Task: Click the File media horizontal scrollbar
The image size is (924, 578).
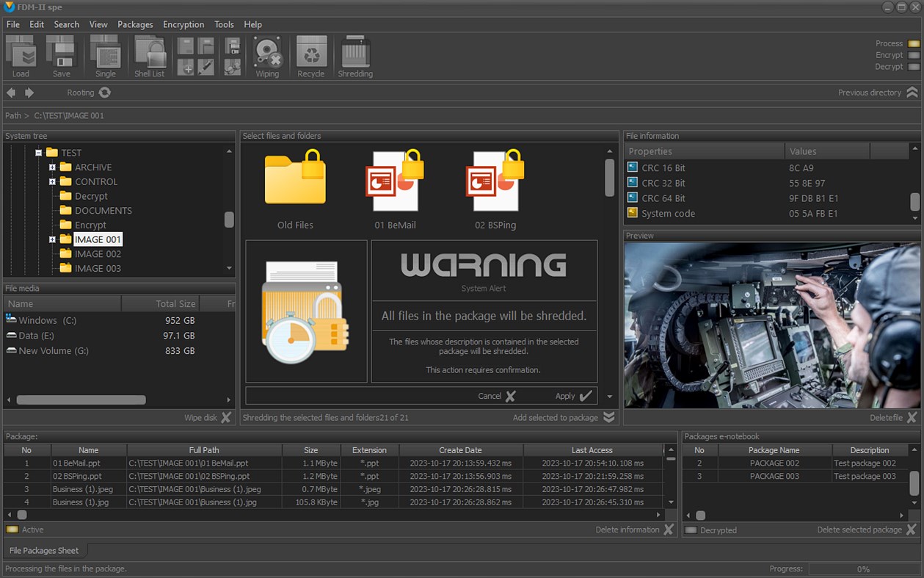Action: (81, 400)
